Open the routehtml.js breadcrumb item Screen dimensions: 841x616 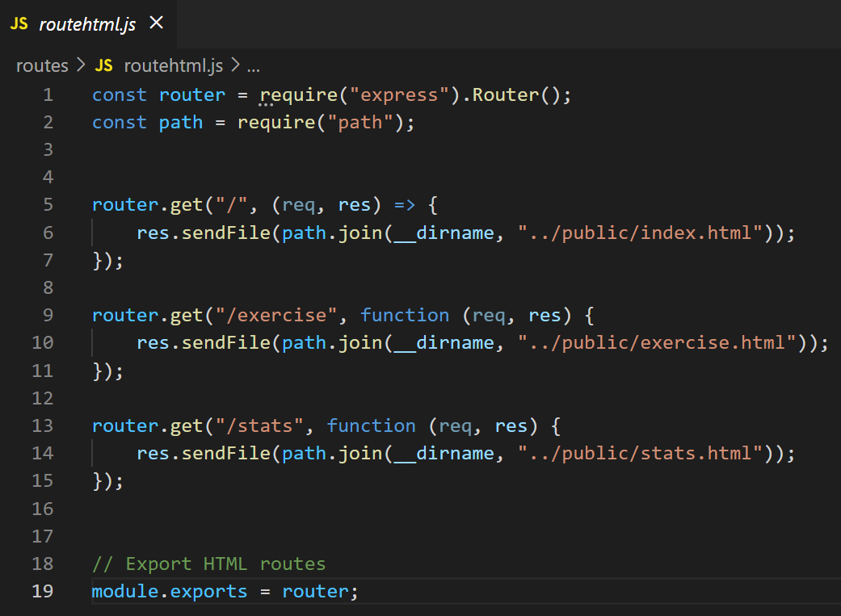(x=173, y=65)
